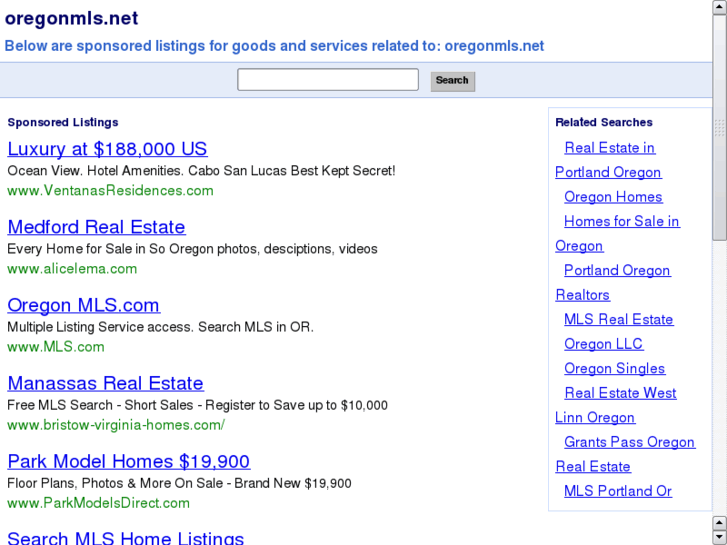The image size is (727, 545).
Task: Click the vertical scrollbar thumb
Action: click(720, 127)
